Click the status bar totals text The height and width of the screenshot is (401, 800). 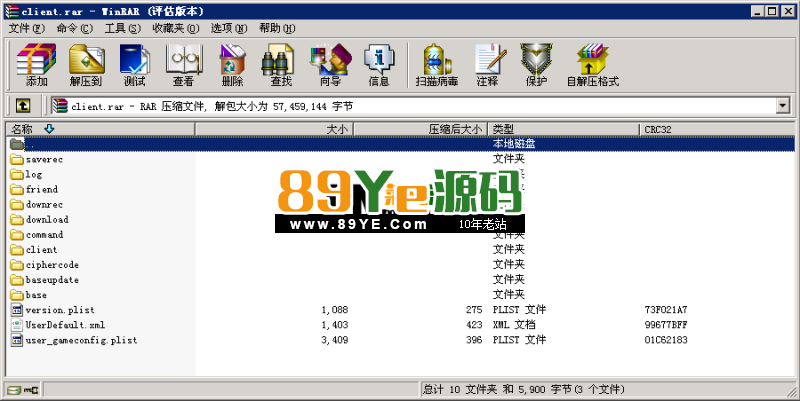(523, 389)
